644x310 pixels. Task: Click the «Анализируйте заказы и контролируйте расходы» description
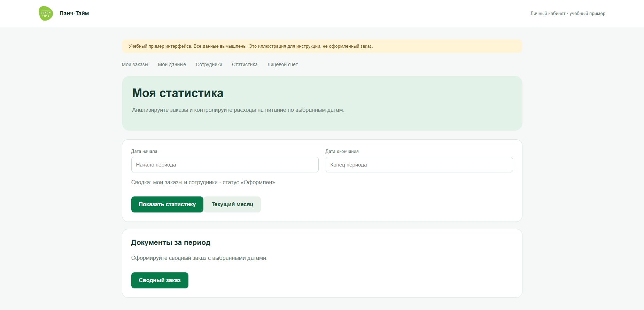tap(238, 110)
